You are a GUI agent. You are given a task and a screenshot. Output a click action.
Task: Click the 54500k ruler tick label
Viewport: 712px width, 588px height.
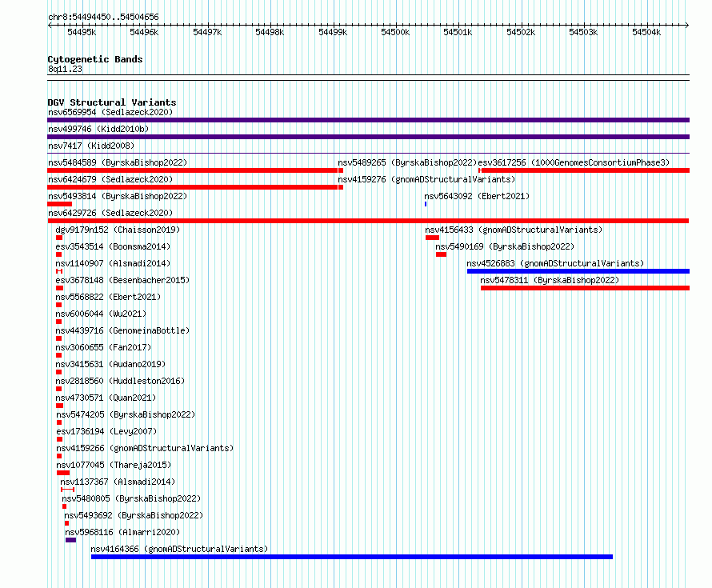point(395,32)
